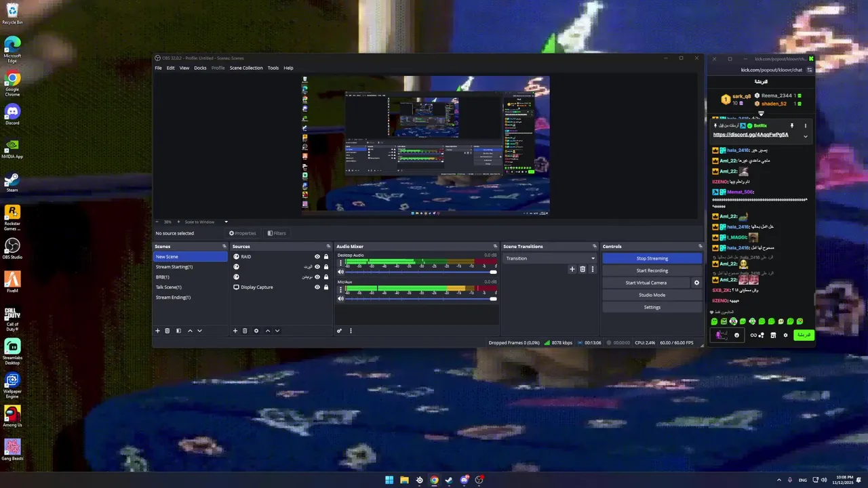Open scene filters icon in Scenes panel footer
Image resolution: width=868 pixels, height=488 pixels.
click(178, 331)
